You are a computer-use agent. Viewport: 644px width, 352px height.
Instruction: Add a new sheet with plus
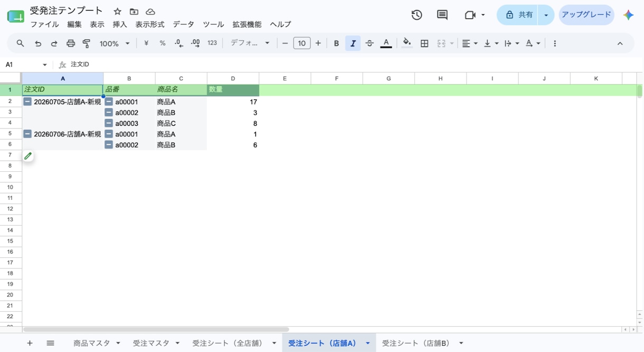(30, 343)
